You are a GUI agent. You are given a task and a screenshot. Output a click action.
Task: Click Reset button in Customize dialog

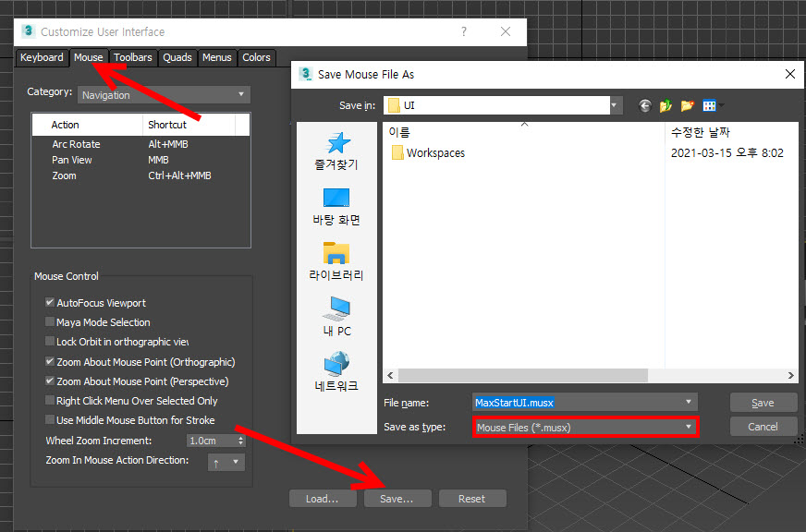472,499
